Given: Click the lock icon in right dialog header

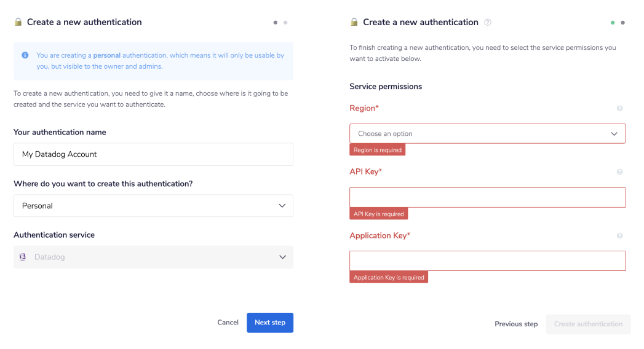Looking at the screenshot, I should coord(354,22).
